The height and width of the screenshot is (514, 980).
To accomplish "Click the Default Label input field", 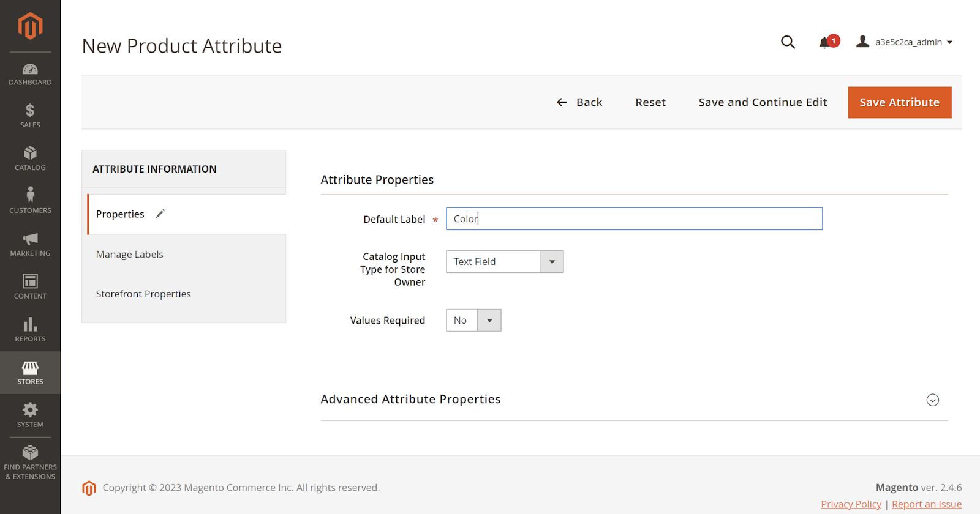I will coord(634,219).
